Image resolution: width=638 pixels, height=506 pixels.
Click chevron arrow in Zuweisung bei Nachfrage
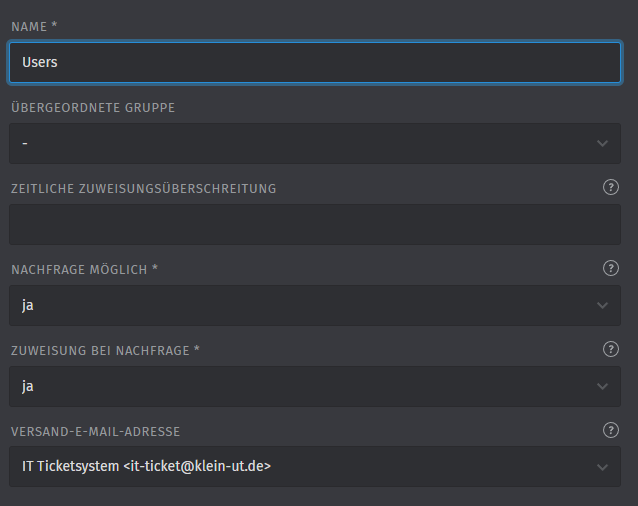pyautogui.click(x=602, y=386)
